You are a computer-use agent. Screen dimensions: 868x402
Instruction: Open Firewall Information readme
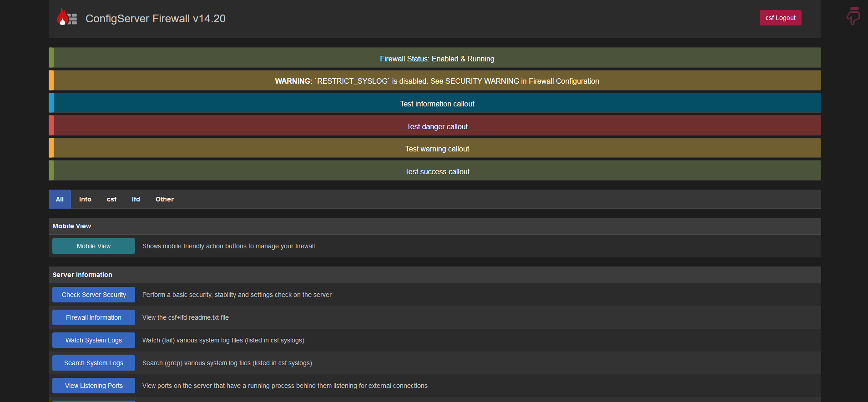pyautogui.click(x=94, y=317)
